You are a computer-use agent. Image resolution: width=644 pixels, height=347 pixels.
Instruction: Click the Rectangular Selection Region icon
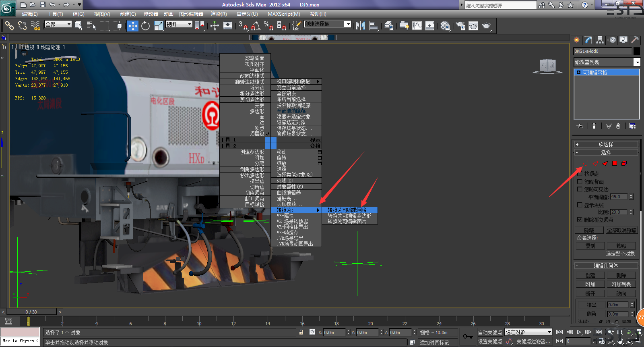click(105, 26)
